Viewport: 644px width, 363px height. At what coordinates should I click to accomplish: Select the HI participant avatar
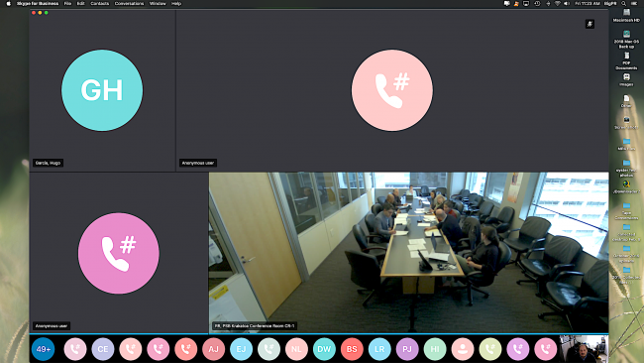click(435, 349)
